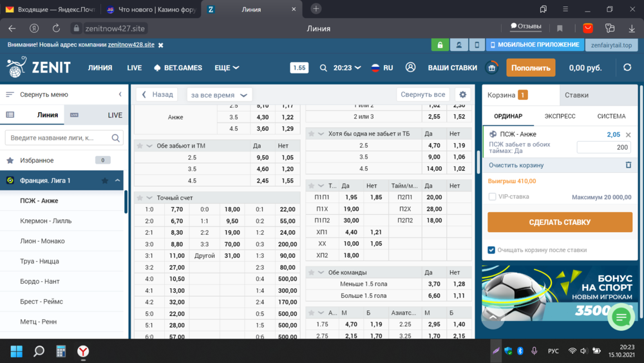Star the Обе забьют и ТМ market

coord(140,146)
